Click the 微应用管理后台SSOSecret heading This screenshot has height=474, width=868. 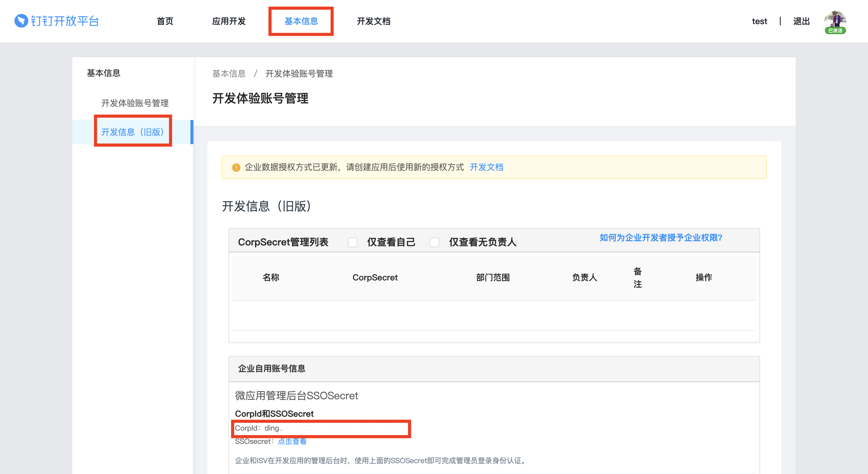pos(297,395)
